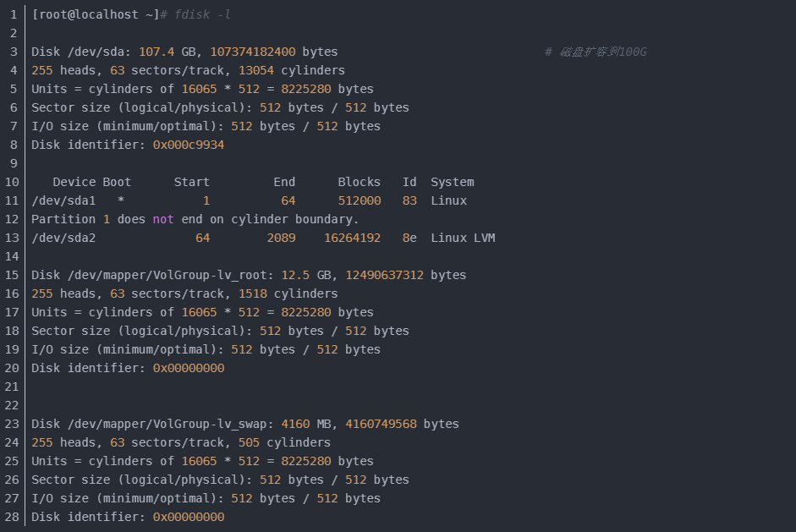
Task: Click the '4160749568' byte count
Action: tap(381, 425)
